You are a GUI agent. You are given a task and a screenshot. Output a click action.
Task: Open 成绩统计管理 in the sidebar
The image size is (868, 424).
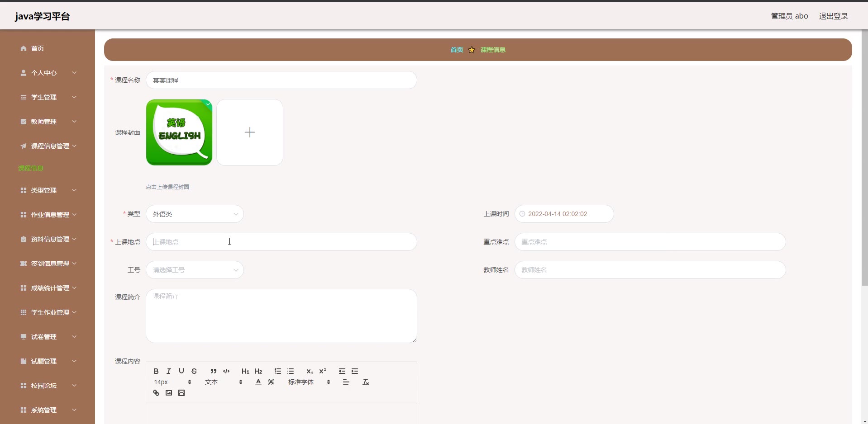(x=48, y=288)
